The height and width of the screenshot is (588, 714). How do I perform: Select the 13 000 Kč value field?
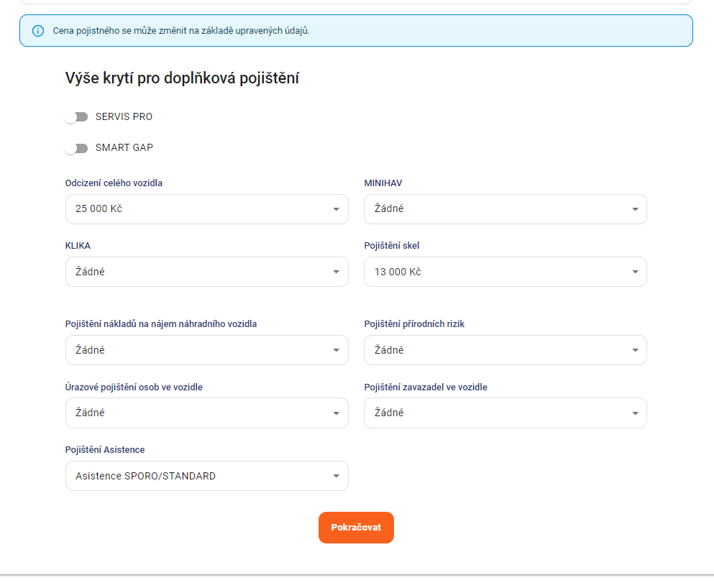505,272
